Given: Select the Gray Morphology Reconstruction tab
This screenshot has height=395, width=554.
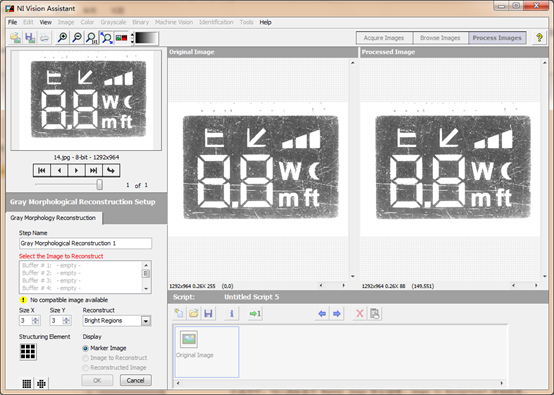Looking at the screenshot, I should coord(53,218).
